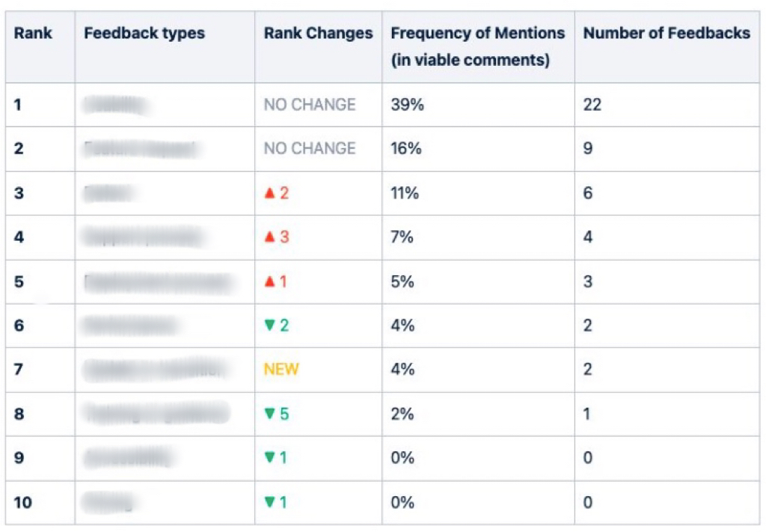Select the cell showing 22 feedbacks
The width and height of the screenshot is (766, 532).
592,105
